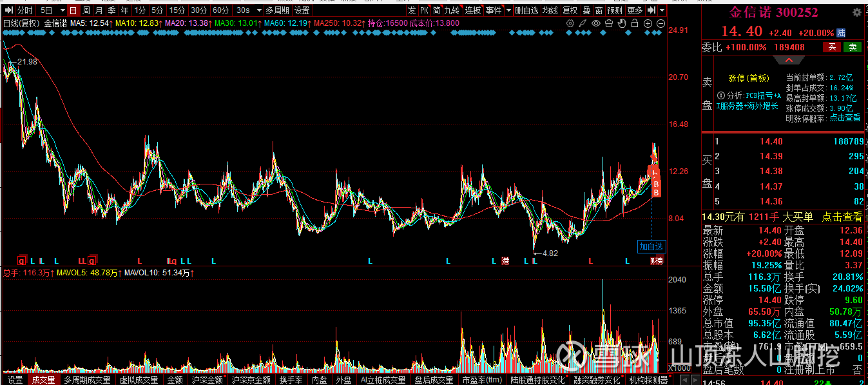Screen dimensions: 868x385
Task: Open the 多周期 multi-period option
Action: coord(278,10)
